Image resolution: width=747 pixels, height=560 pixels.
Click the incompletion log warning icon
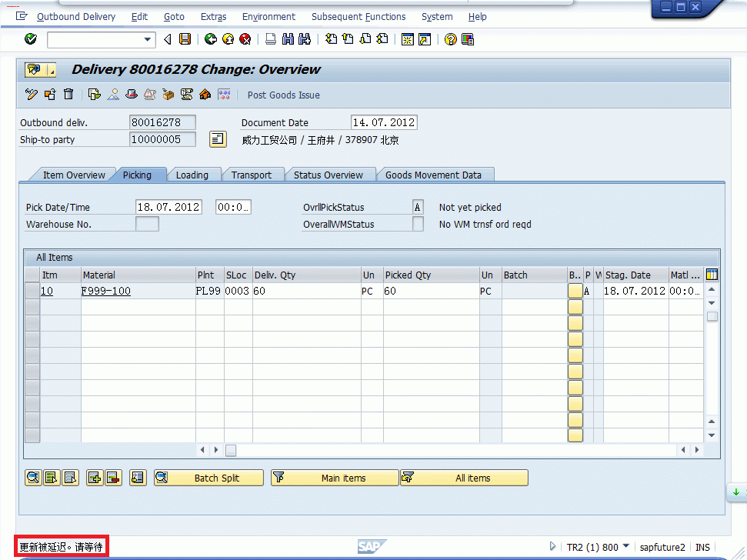coord(149,95)
